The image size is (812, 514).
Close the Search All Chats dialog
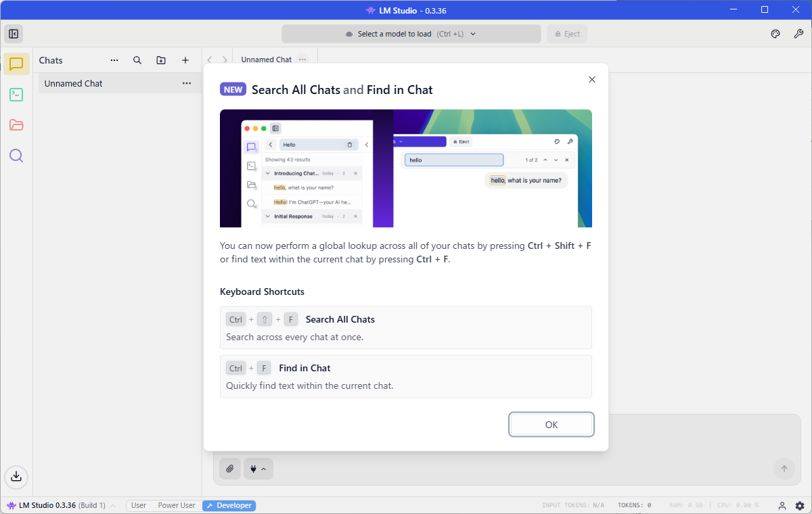(x=592, y=80)
